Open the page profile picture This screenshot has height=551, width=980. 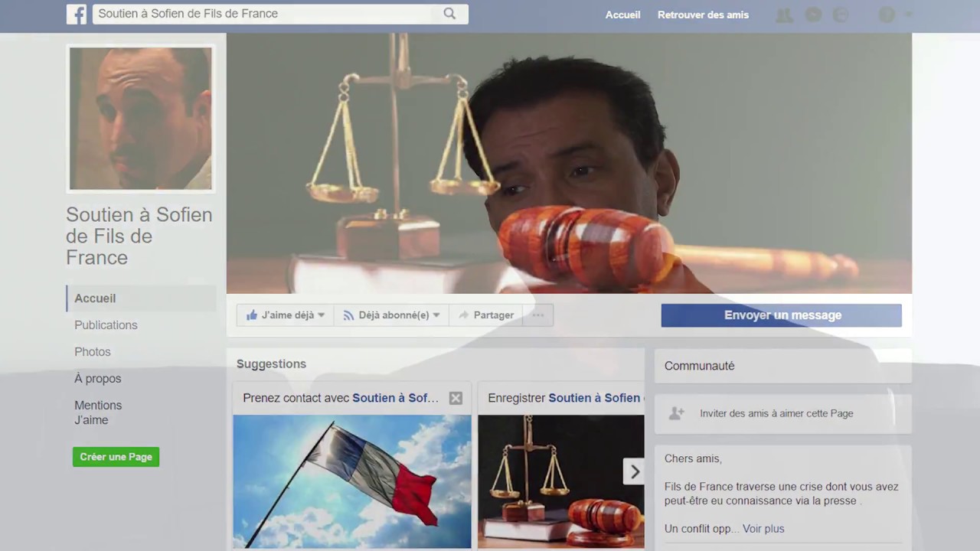(x=141, y=118)
